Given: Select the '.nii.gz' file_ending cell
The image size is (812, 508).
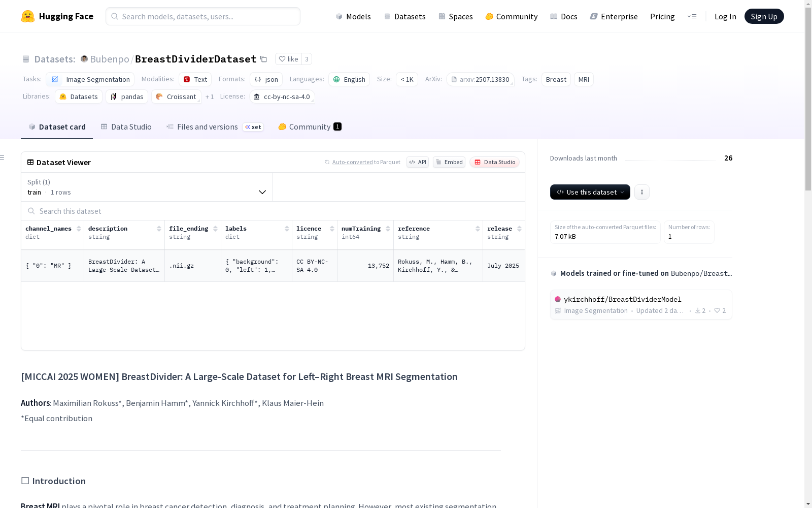Looking at the screenshot, I should coord(193,266).
